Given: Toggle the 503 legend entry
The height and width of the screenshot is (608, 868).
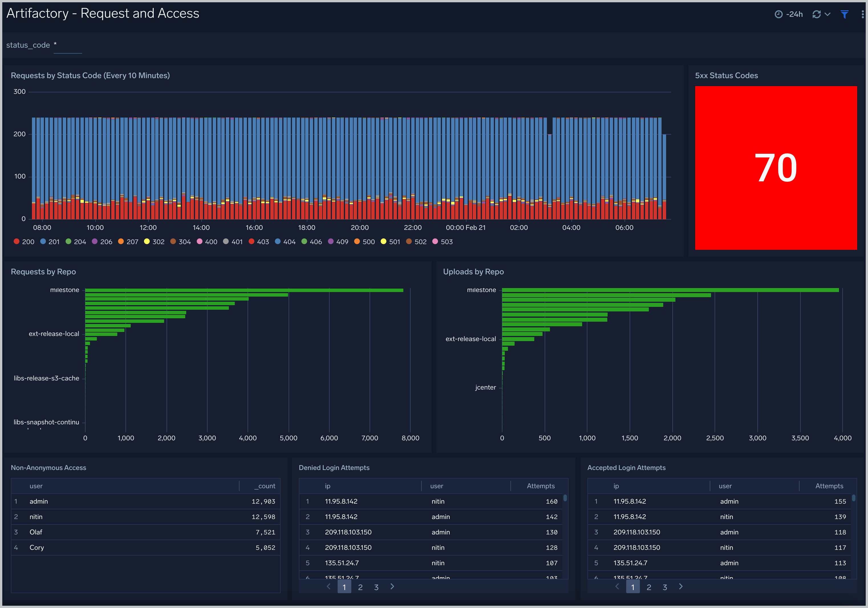Looking at the screenshot, I should (442, 242).
